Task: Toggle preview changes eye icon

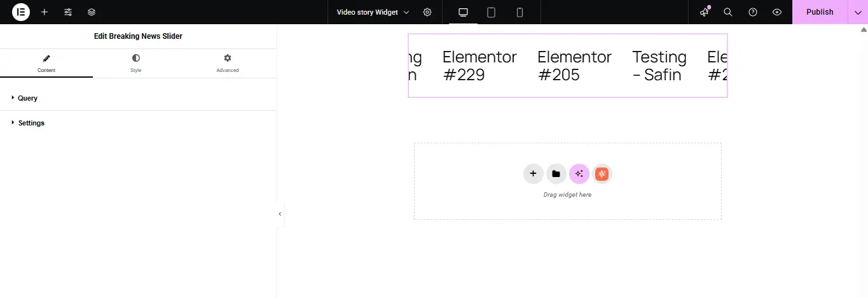Action: coord(777,12)
